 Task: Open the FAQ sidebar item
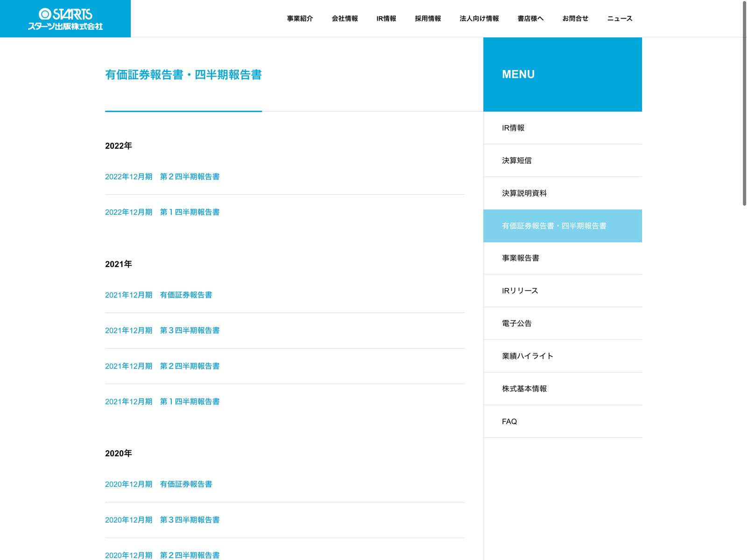pos(509,421)
